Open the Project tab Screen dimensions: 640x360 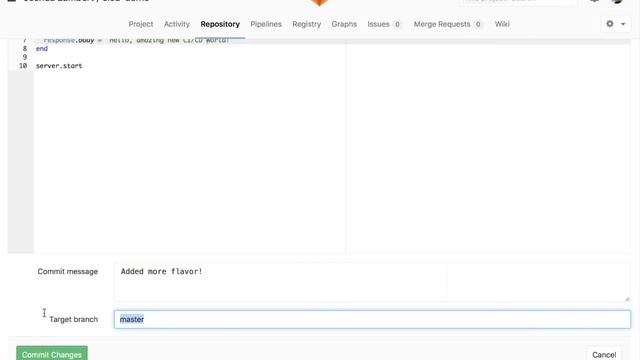(141, 24)
